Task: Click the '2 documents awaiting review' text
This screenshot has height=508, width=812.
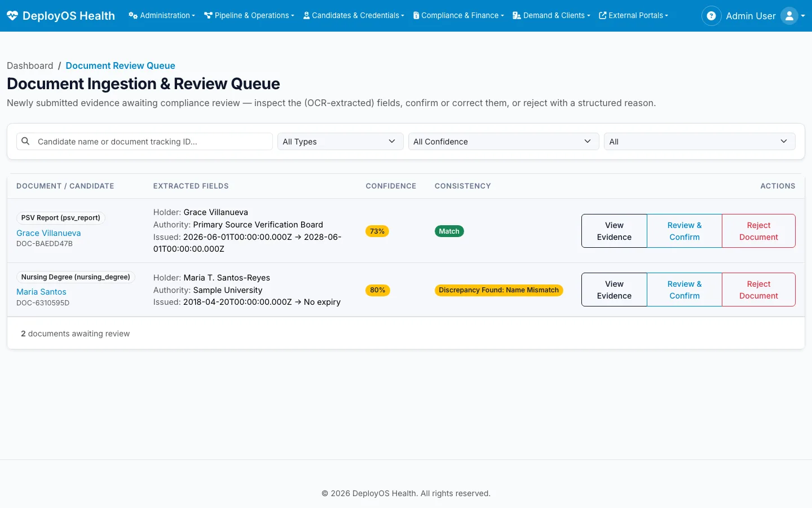Action: [x=75, y=334]
